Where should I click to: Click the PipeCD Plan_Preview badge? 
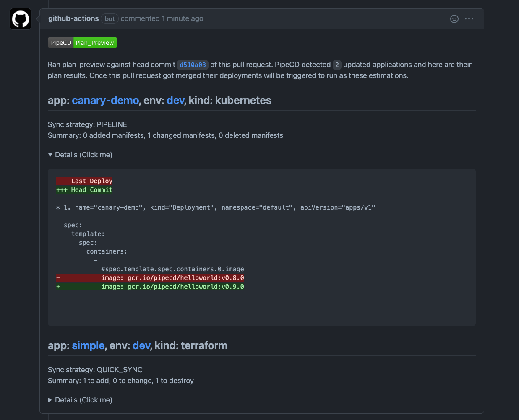point(82,43)
